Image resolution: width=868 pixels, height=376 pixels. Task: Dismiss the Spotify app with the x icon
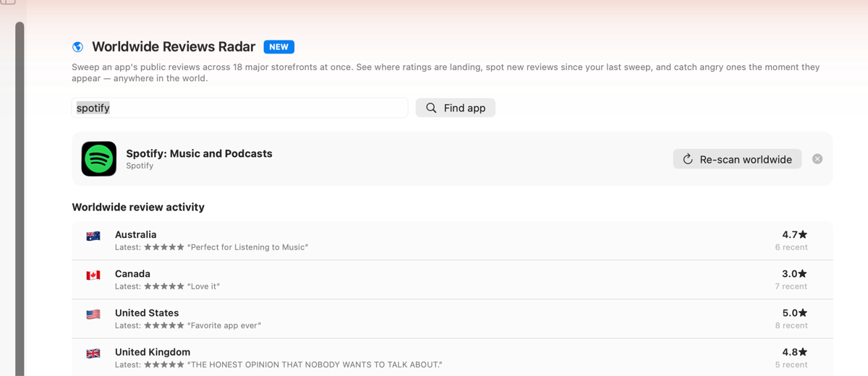(817, 159)
